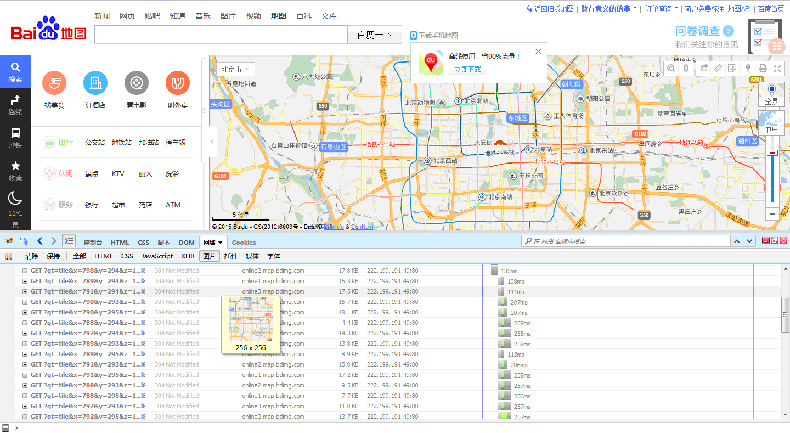
Task: Select the Images net filter button
Action: pyautogui.click(x=209, y=256)
